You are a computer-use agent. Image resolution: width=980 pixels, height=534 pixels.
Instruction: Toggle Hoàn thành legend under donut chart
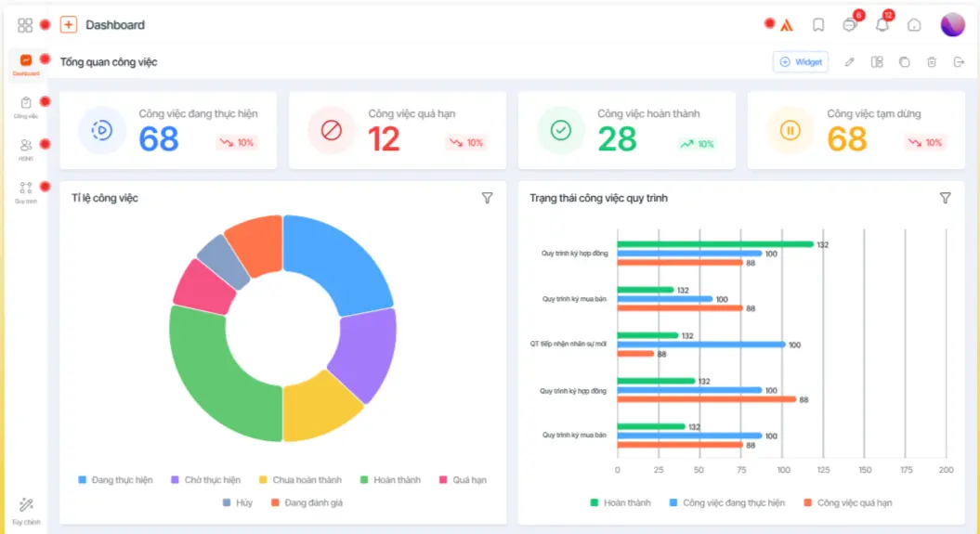[390, 479]
